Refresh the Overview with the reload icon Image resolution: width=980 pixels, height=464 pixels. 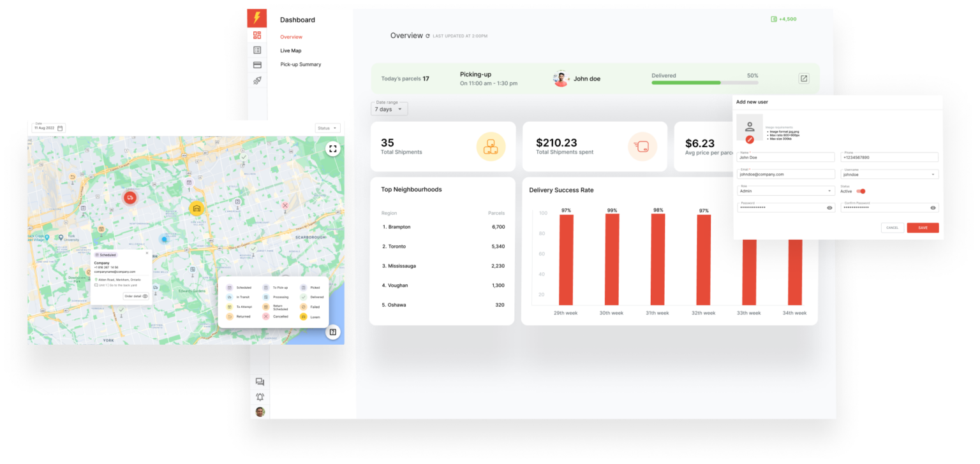[x=427, y=36]
